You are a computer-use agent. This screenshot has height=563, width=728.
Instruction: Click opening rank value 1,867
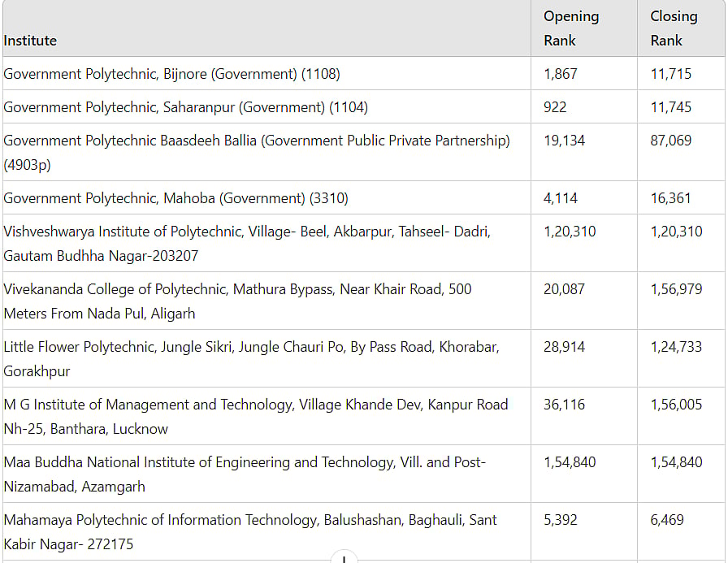[x=561, y=74]
